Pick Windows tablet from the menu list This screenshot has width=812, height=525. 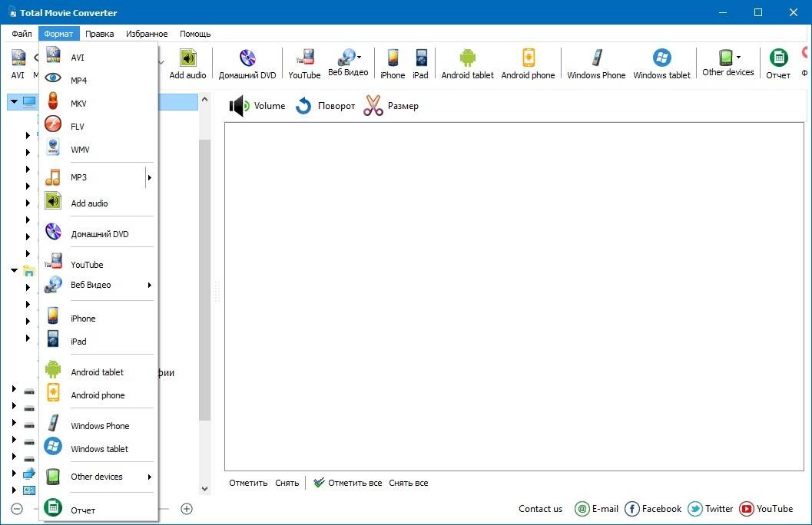(x=98, y=449)
